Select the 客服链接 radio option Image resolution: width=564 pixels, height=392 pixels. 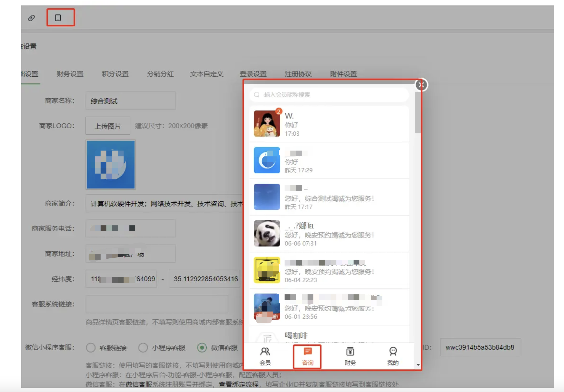click(91, 348)
